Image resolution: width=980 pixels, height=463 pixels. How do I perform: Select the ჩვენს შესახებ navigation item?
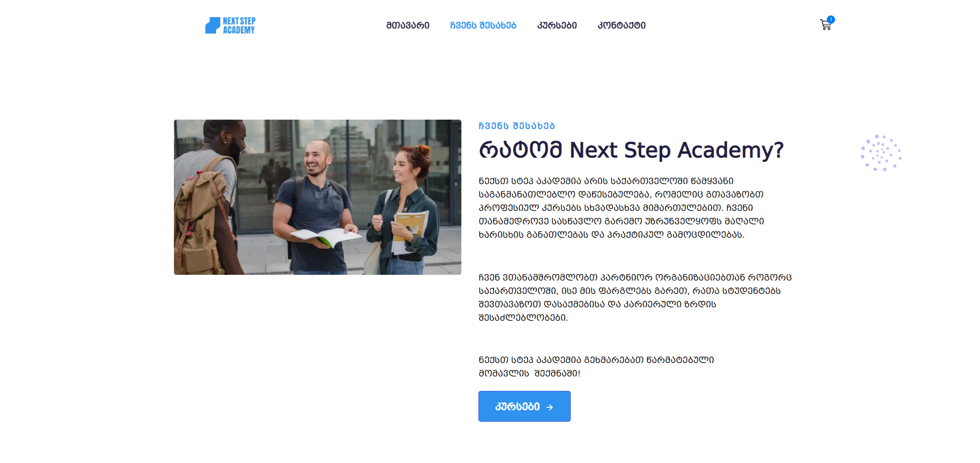pos(483,25)
